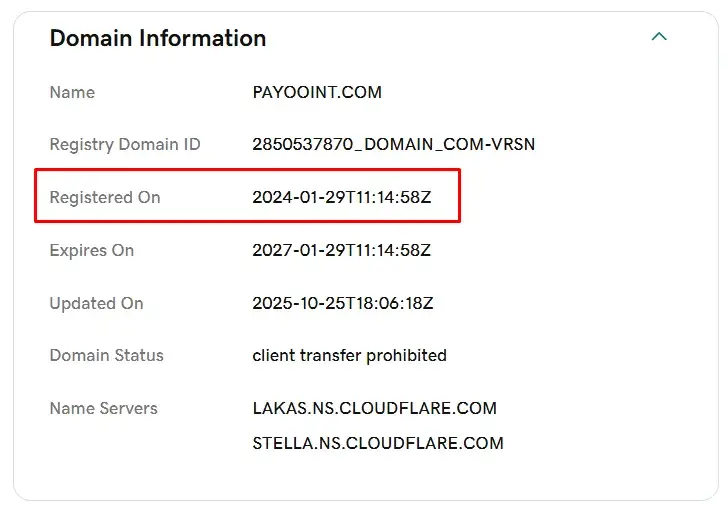Click the red highlighted Registered On row
This screenshot has width=728, height=513.
247,195
